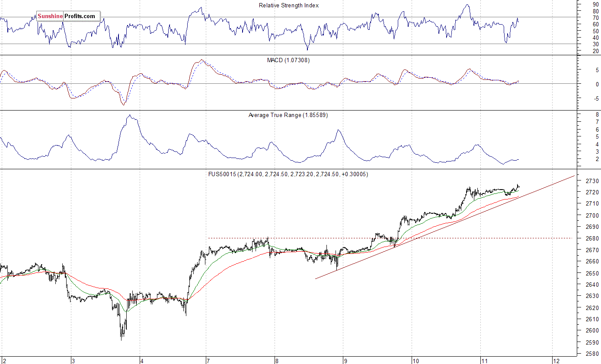Click the SunshineProfits.com logo
The width and height of the screenshot is (601, 364).
(68, 16)
